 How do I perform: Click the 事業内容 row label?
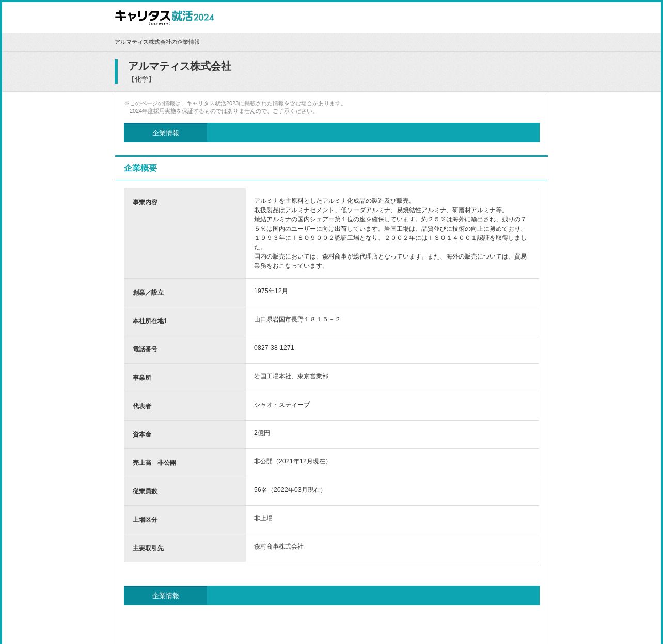tap(145, 202)
